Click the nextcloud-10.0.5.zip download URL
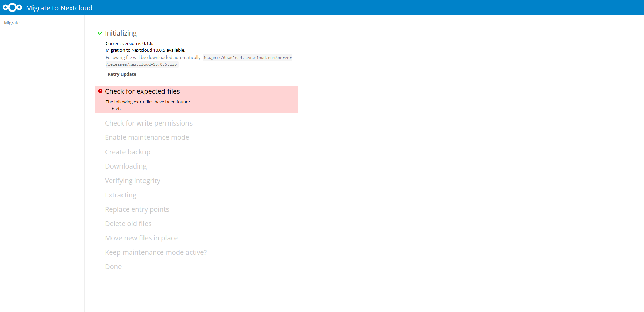This screenshot has height=312, width=644. (199, 61)
